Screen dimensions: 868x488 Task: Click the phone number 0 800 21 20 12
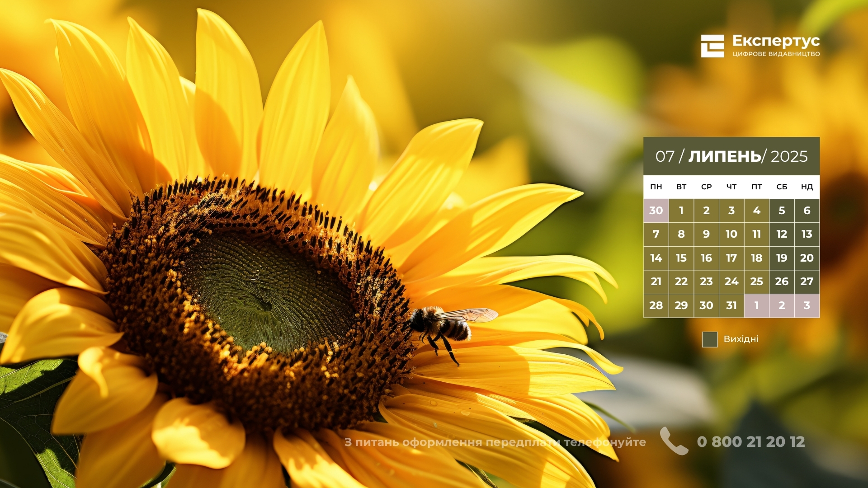pyautogui.click(x=751, y=441)
